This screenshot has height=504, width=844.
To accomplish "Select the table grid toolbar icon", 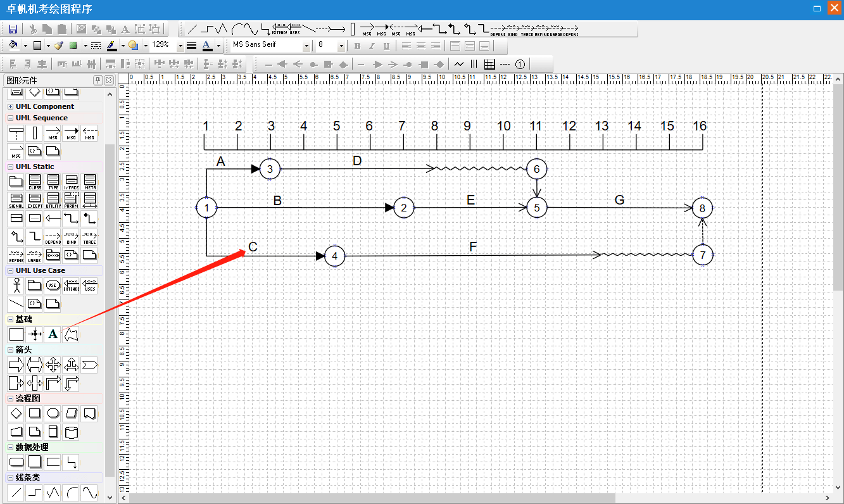I will tap(489, 64).
